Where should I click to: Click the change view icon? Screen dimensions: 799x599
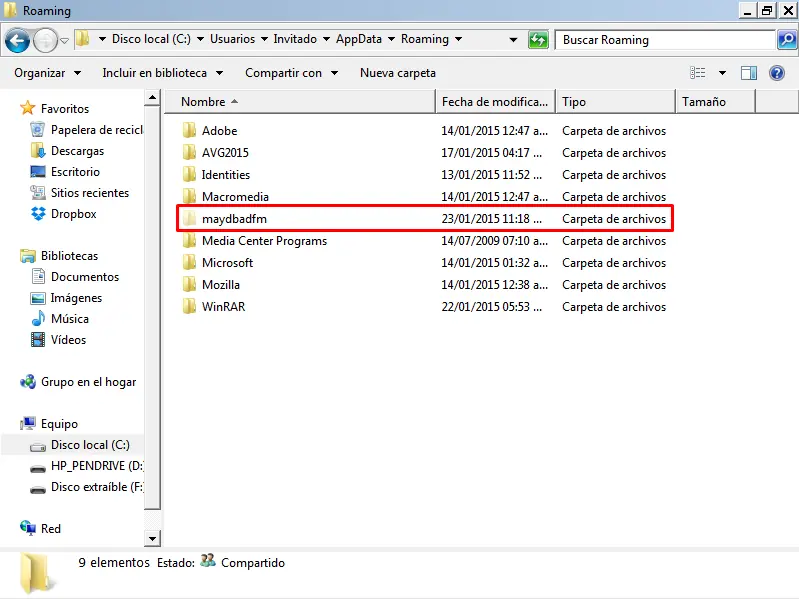point(698,73)
